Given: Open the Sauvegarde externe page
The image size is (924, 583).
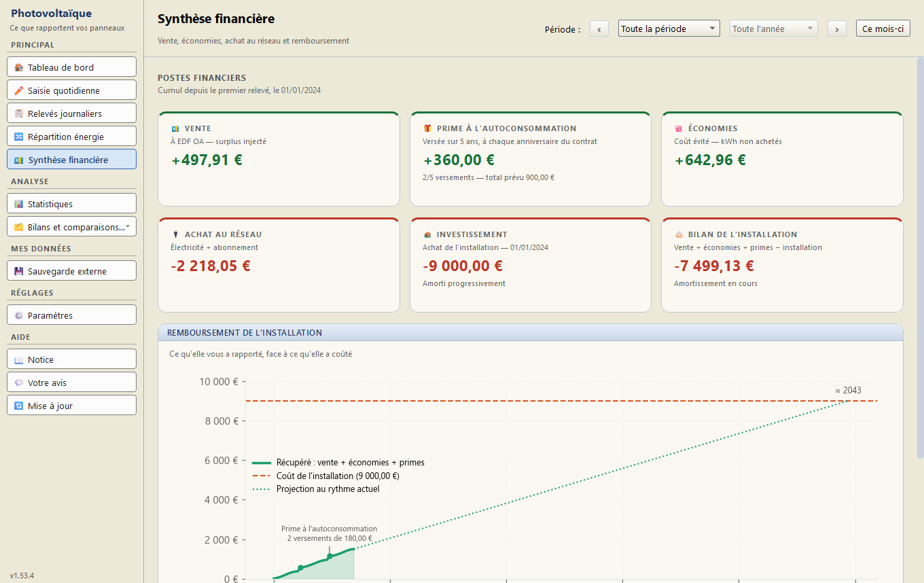Looking at the screenshot, I should (72, 271).
